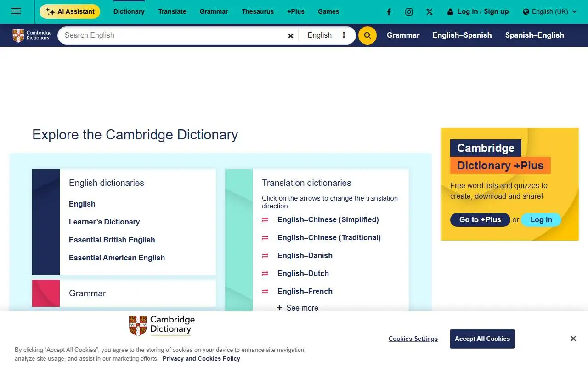Select the Translate tab
The width and height of the screenshot is (588, 368).
172,11
